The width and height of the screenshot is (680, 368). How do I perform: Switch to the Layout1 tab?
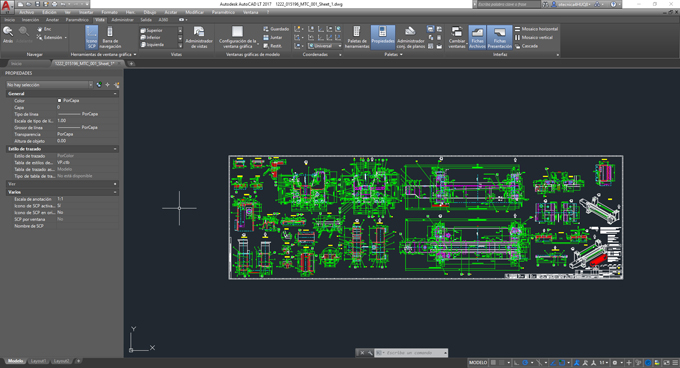39,361
